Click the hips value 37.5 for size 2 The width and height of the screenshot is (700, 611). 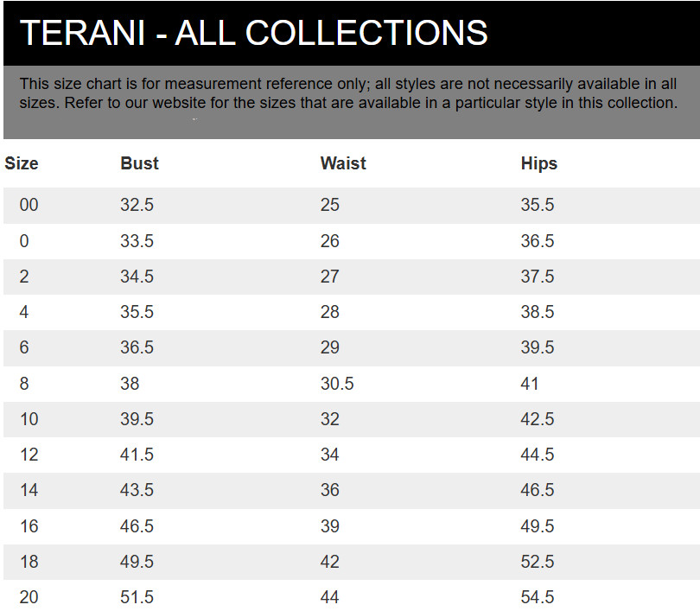(x=537, y=277)
